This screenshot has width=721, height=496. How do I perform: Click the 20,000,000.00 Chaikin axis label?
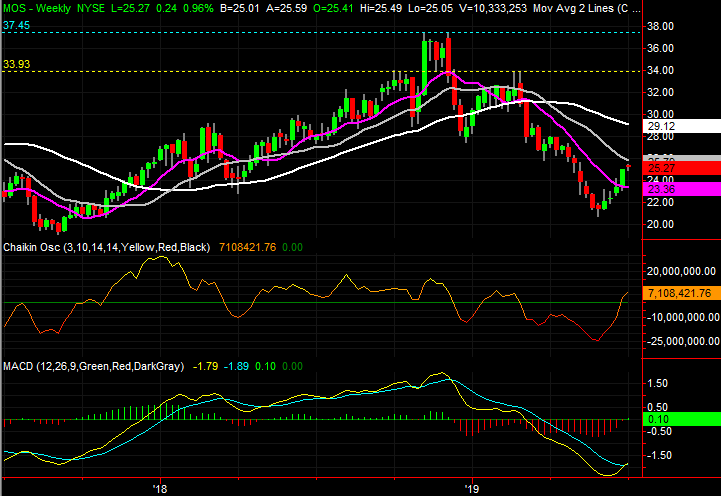[681, 271]
